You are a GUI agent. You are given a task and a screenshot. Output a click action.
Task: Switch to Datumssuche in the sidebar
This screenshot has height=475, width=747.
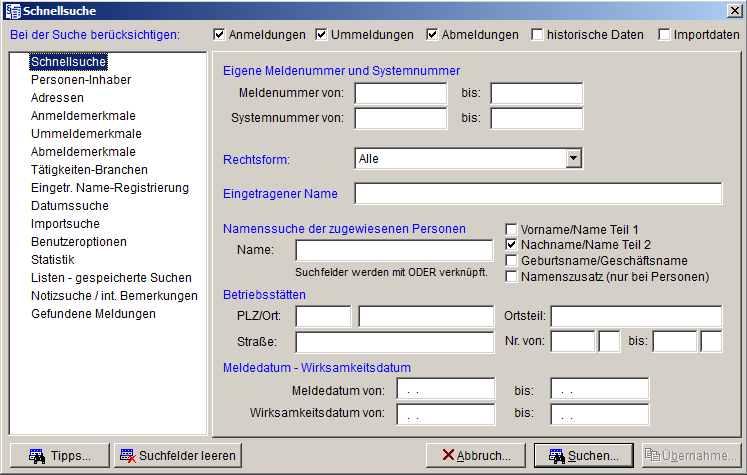pyautogui.click(x=69, y=206)
